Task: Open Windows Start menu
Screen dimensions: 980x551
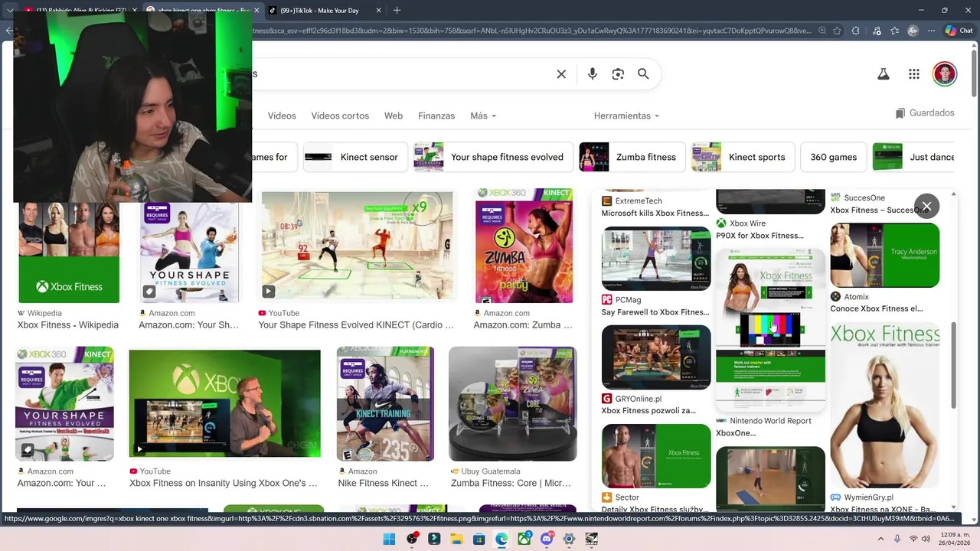Action: click(x=389, y=539)
